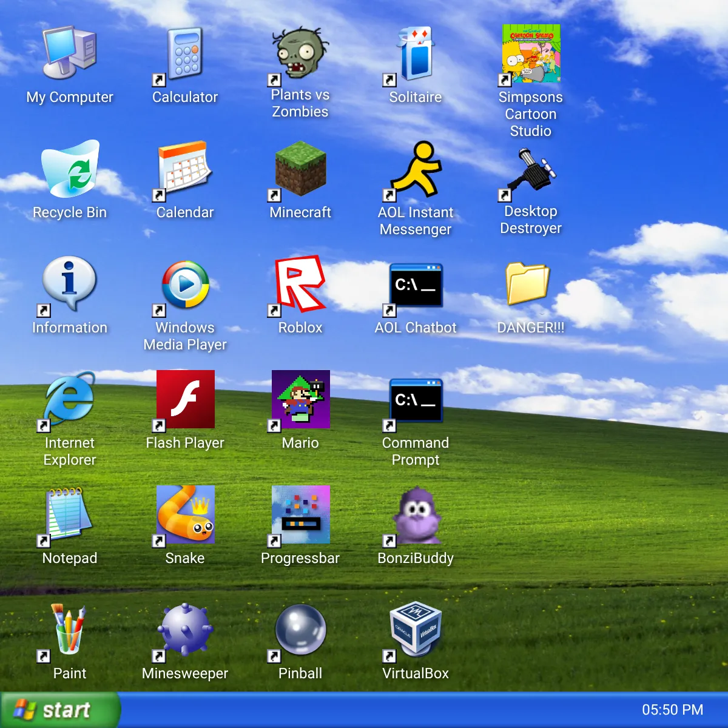Select the Minecraft grass block icon

point(300,170)
